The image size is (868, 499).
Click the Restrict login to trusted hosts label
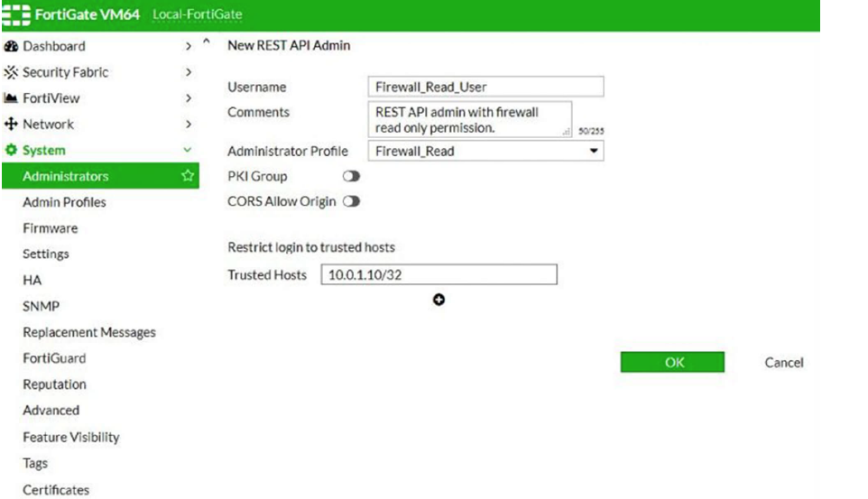(311, 247)
